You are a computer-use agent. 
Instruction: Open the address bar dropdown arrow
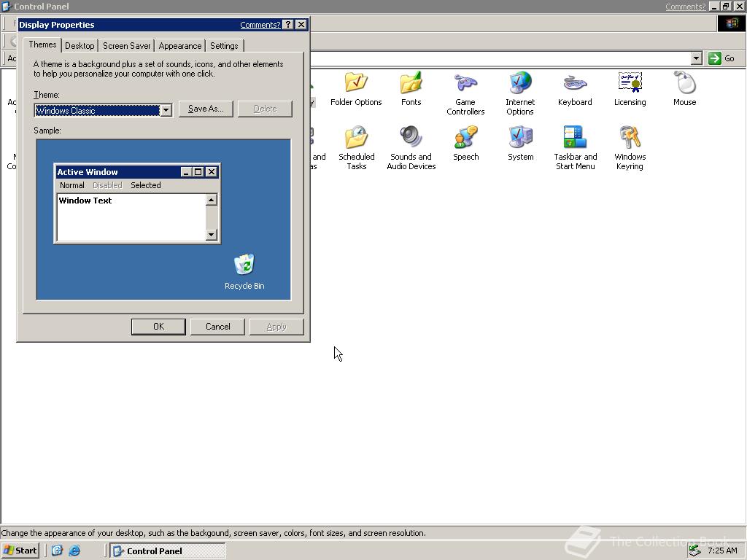coord(697,58)
